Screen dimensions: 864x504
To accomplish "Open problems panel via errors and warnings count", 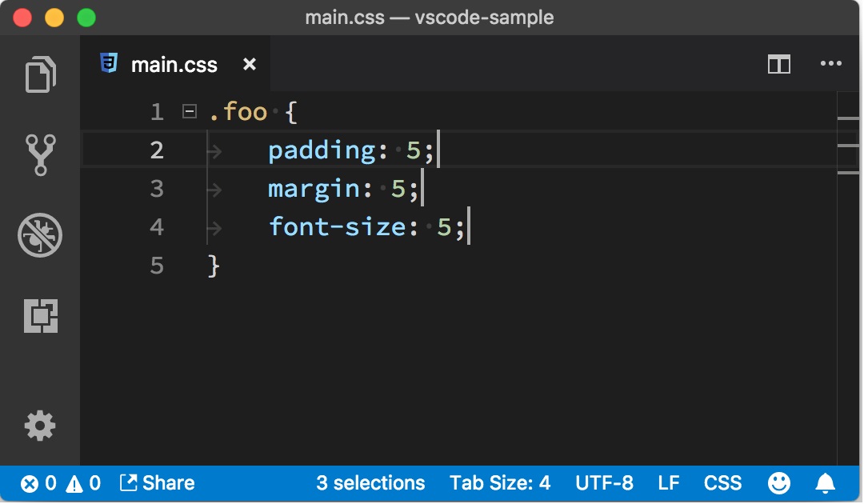I will [x=61, y=484].
